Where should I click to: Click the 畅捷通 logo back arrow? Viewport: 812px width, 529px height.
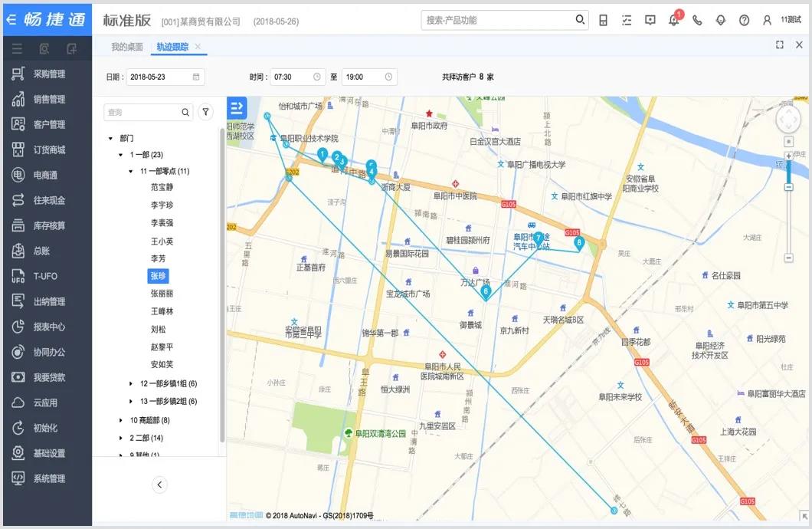click(11, 20)
